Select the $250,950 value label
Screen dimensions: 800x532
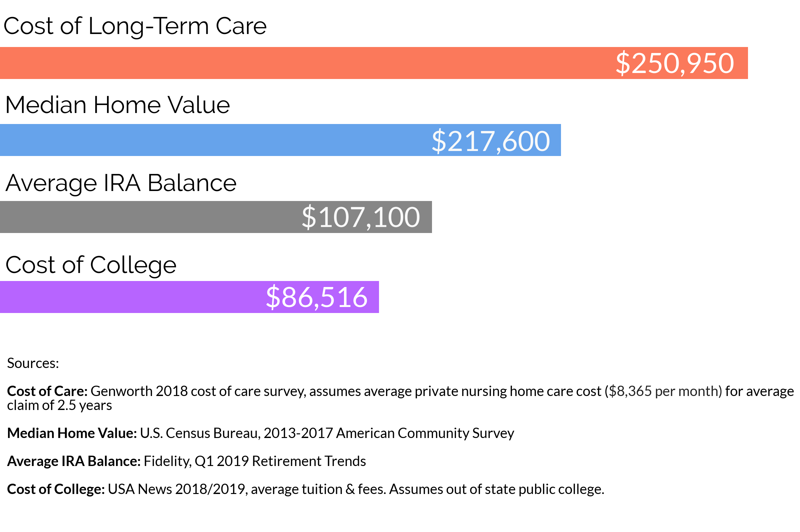click(674, 63)
